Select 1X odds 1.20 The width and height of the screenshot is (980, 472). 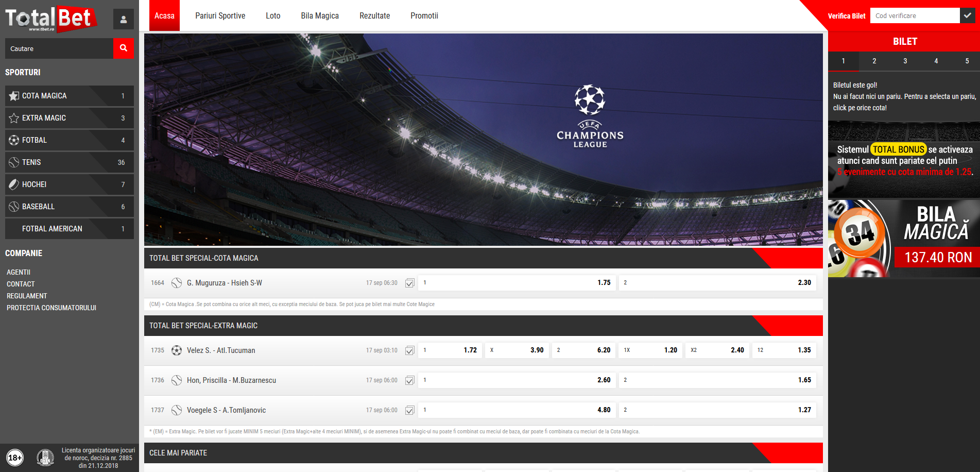coord(650,350)
